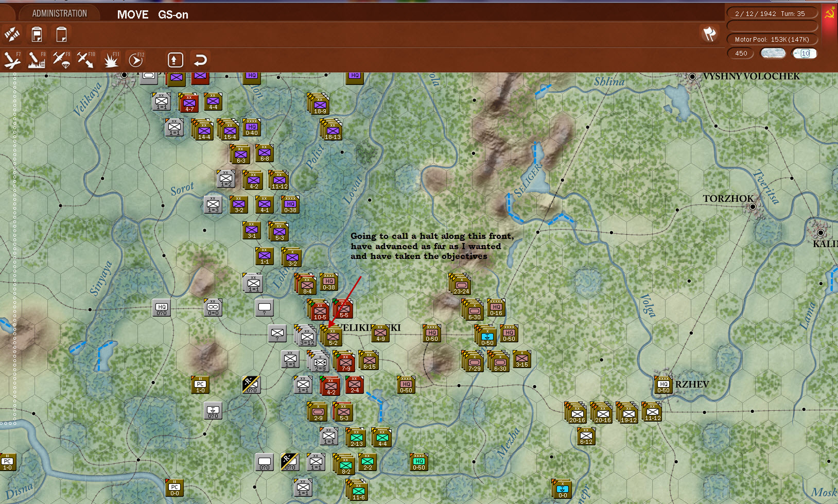Screen dimensions: 838x504
Task: Select the red 7-9 unit stack
Action: 344,361
